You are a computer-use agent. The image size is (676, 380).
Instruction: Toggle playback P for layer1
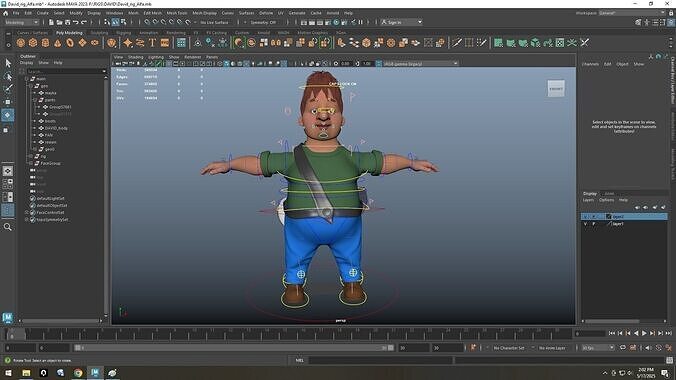coord(594,224)
